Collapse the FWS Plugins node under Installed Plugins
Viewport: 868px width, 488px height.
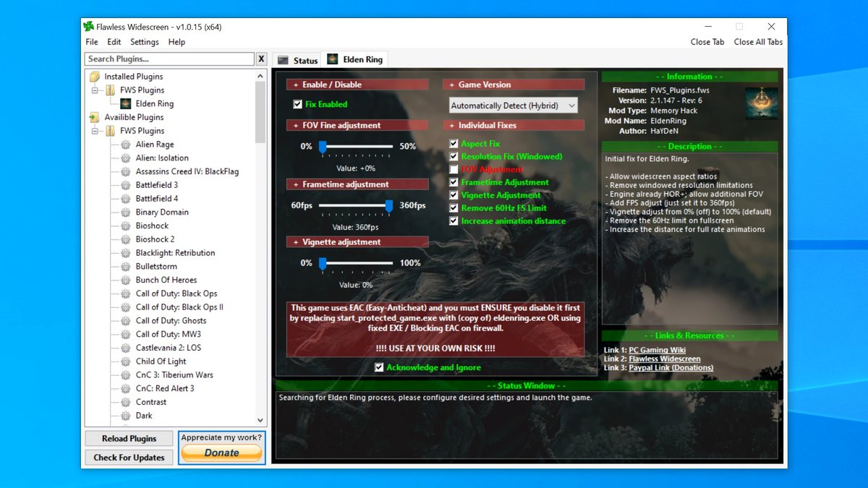(95, 90)
